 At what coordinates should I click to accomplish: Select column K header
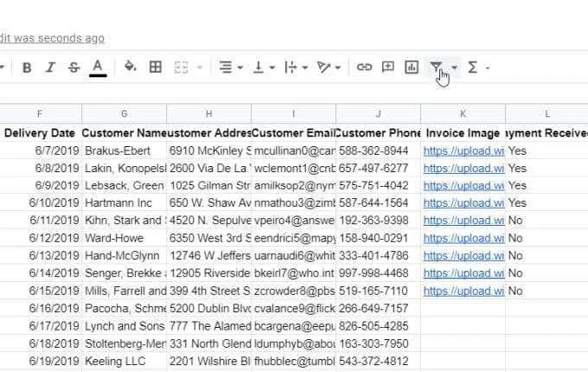click(463, 114)
